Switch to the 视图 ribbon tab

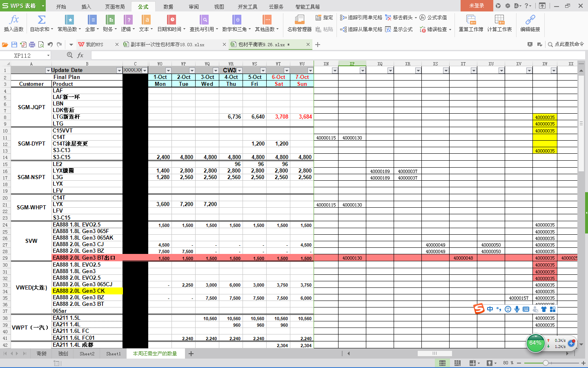(x=219, y=7)
